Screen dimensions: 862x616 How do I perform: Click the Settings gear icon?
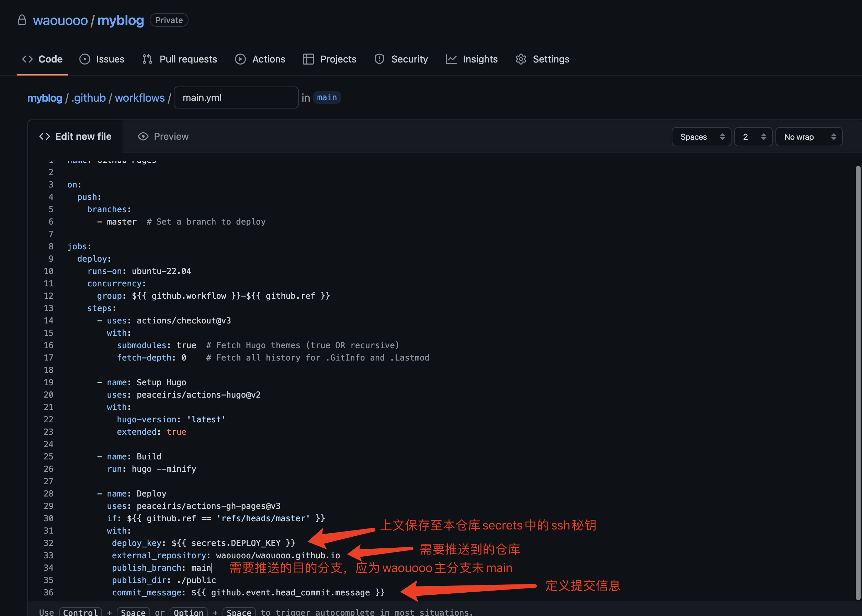tap(521, 59)
